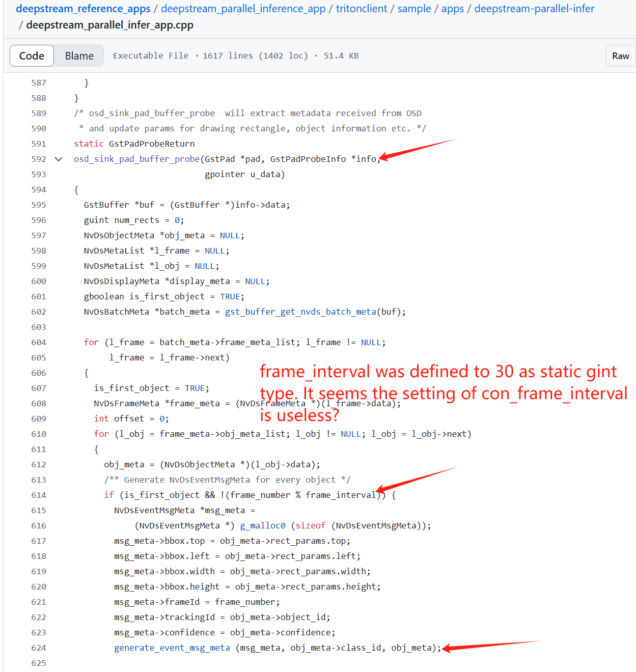The image size is (636, 672).
Task: Select line number 587
Action: click(39, 83)
